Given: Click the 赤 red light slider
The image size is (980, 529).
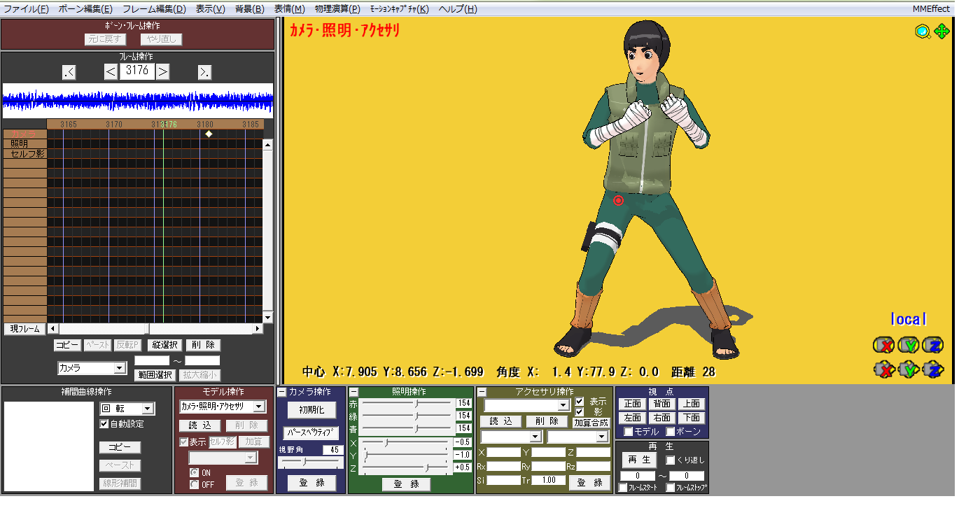Looking at the screenshot, I should (x=407, y=404).
